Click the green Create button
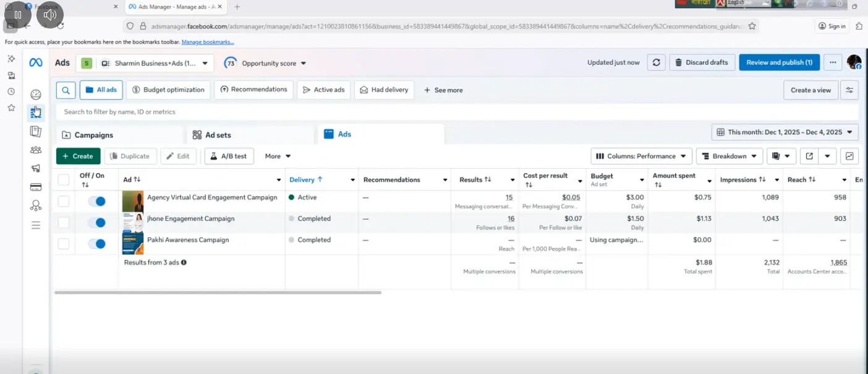Screen dimensions: 868x374 pyautogui.click(x=78, y=156)
